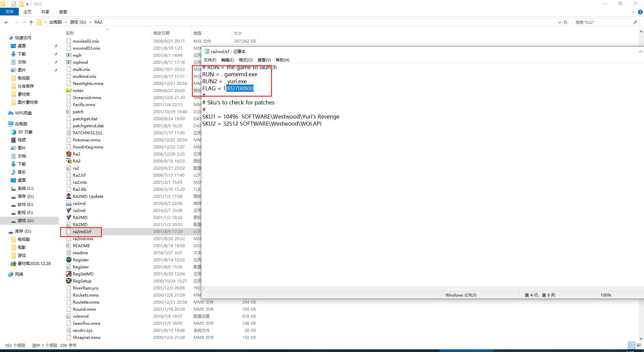Open the 格式(O) menu in Notepad

[x=246, y=60]
